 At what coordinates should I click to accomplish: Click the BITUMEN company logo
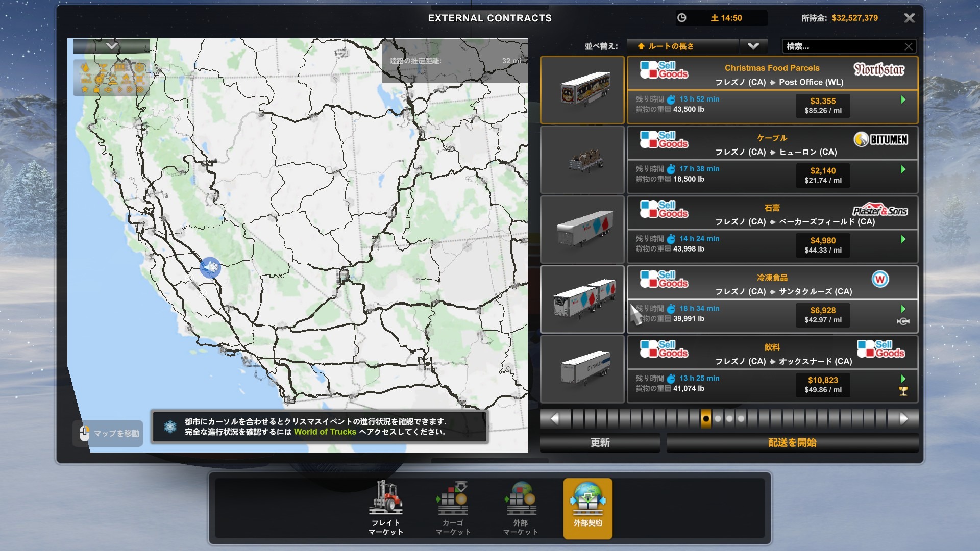tap(881, 139)
